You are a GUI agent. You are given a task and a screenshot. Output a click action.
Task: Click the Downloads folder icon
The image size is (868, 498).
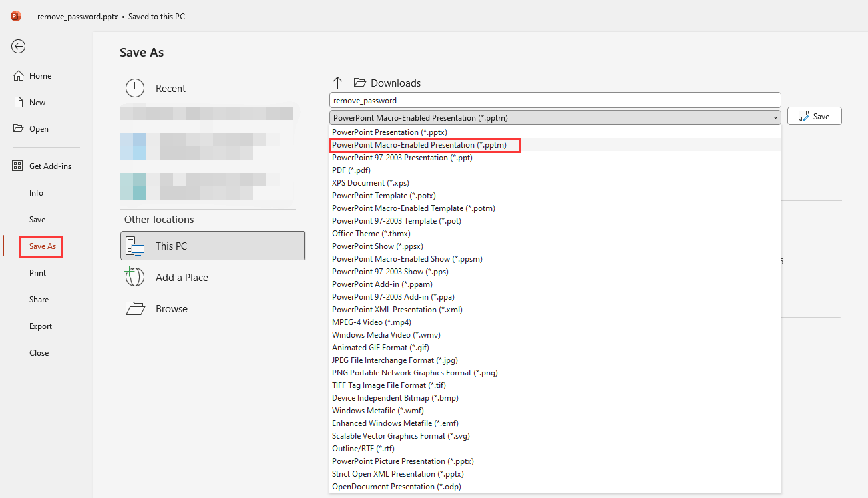tap(360, 83)
